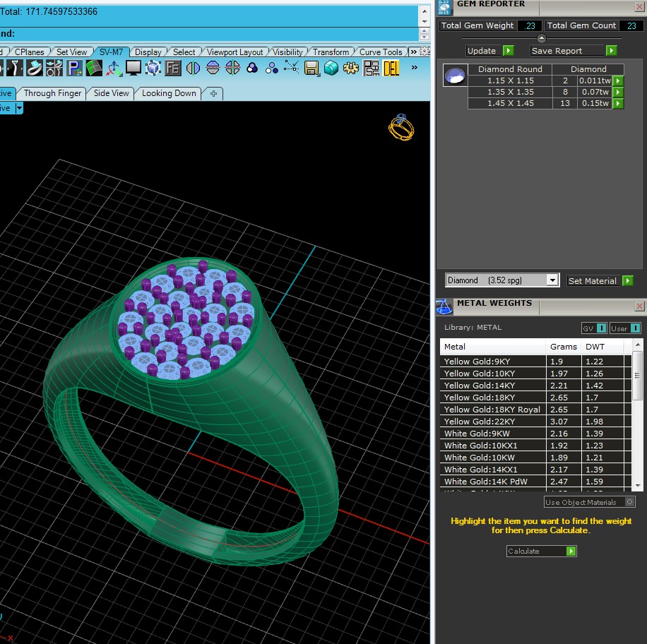
Task: Open the viewport name dropdown arrow
Action: (19, 108)
